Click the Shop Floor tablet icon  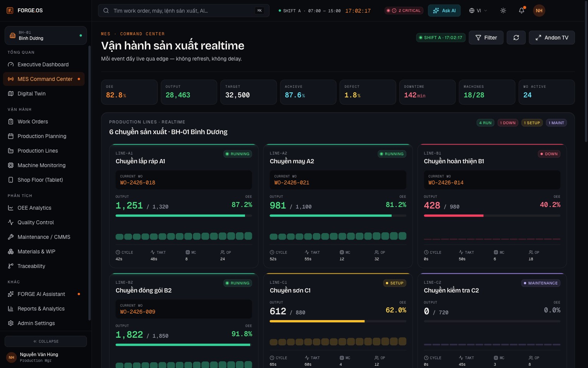[x=11, y=180]
